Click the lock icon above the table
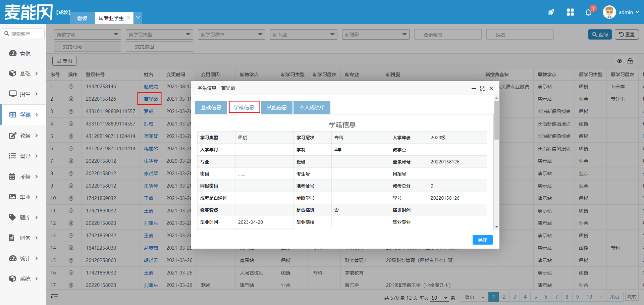This screenshot has height=305, width=644. click(x=630, y=61)
